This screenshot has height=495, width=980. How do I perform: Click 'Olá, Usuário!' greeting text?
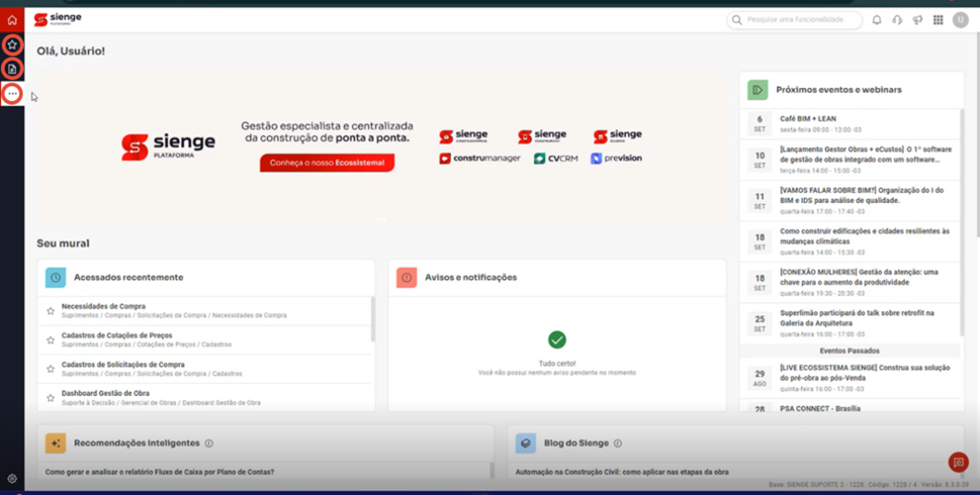70,51
